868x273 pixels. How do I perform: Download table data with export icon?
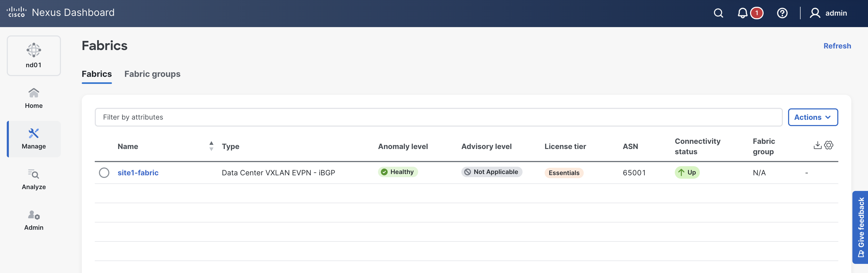[x=817, y=145]
